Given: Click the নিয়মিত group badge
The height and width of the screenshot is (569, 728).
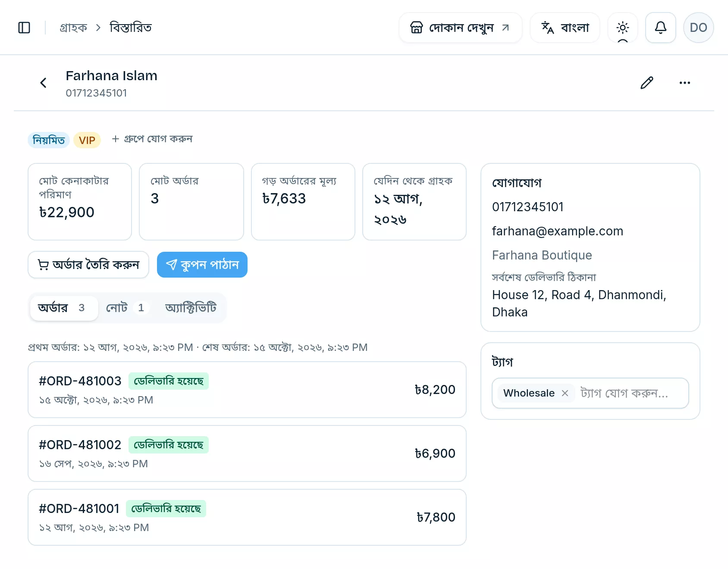Looking at the screenshot, I should tap(49, 140).
